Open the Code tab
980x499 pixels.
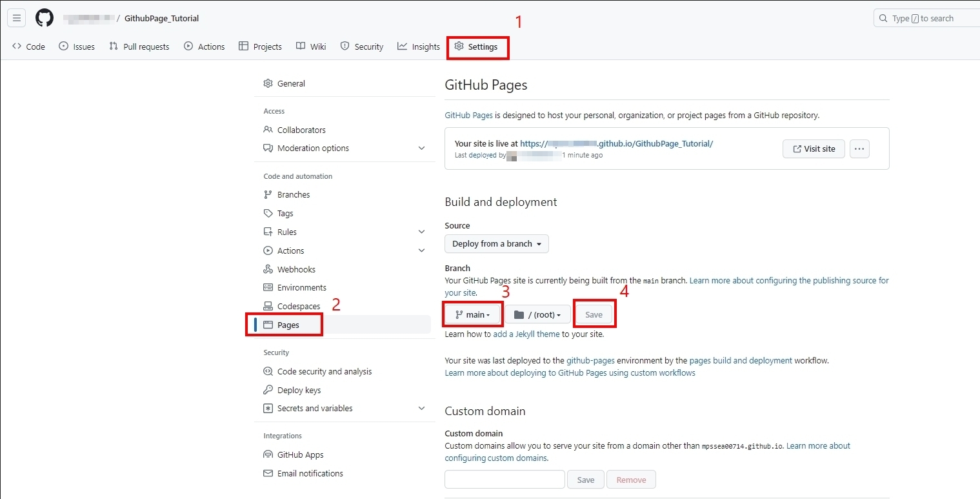point(28,46)
